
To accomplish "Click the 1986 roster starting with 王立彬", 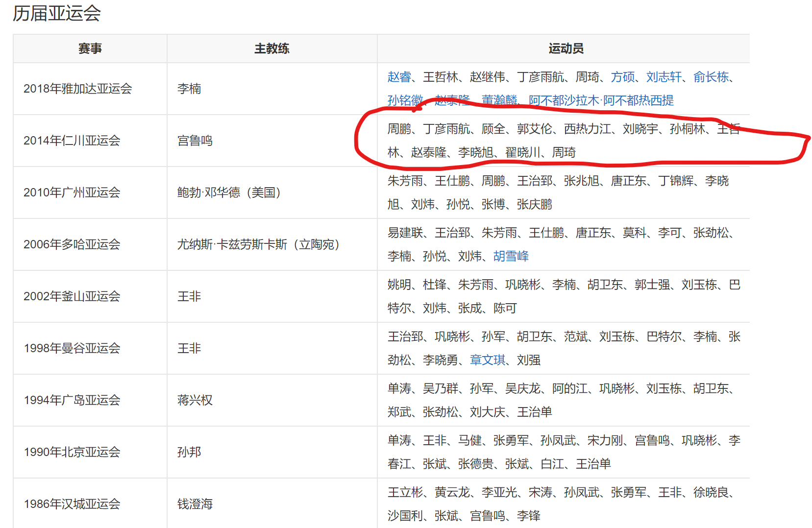I will (561, 504).
